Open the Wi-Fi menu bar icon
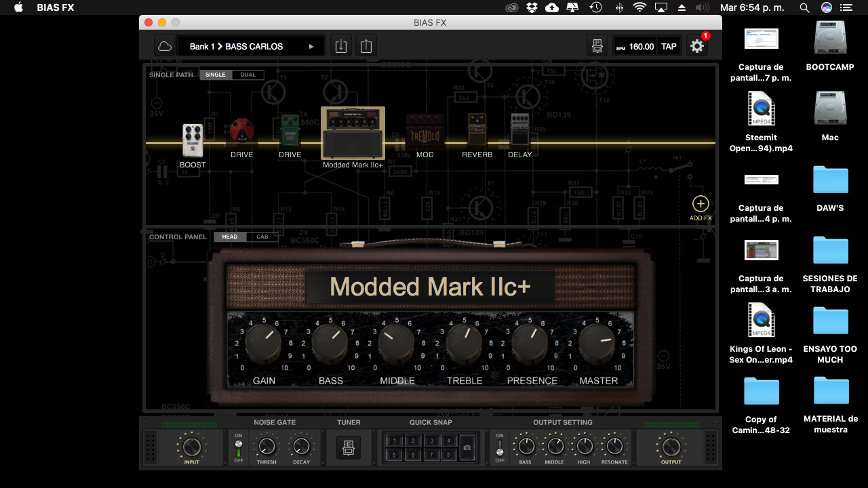 pos(639,7)
